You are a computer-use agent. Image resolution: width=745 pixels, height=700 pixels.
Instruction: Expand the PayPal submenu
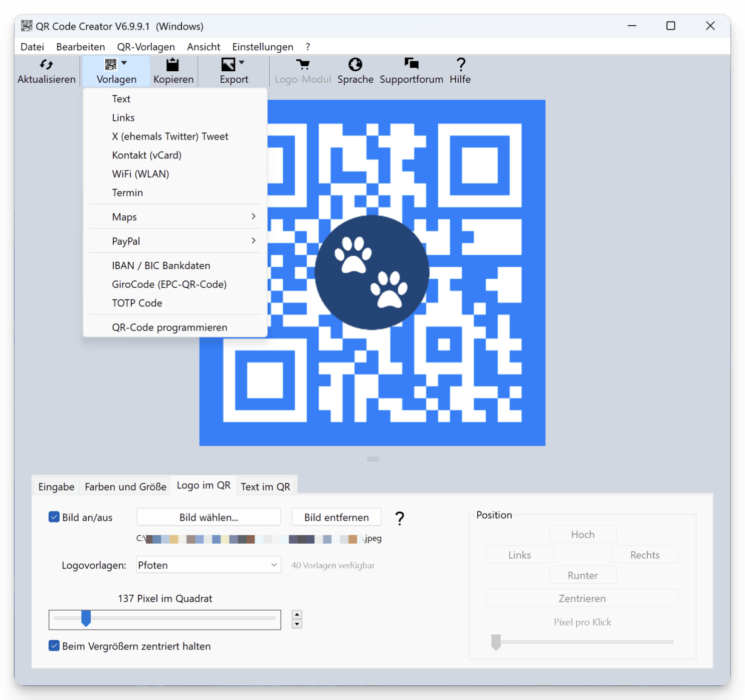click(x=175, y=241)
